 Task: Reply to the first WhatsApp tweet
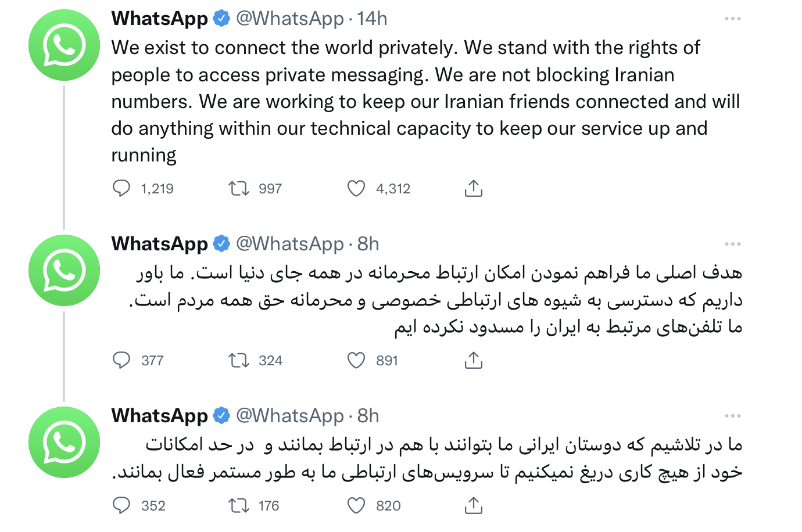[121, 188]
